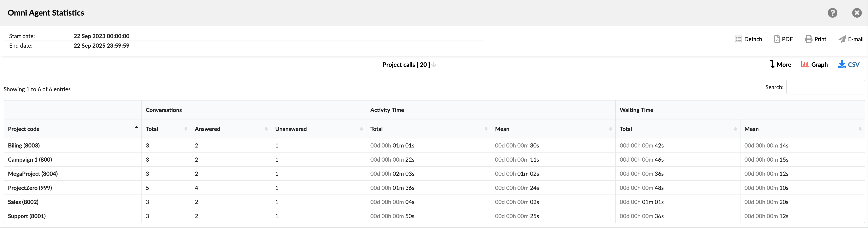This screenshot has width=868, height=228.
Task: Open the More options
Action: coord(780,64)
